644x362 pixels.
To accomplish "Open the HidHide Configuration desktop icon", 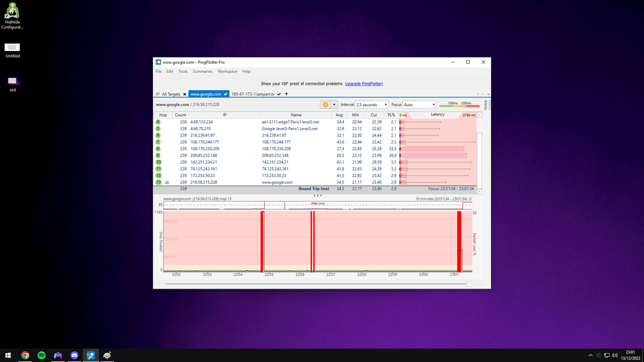I will point(12,12).
